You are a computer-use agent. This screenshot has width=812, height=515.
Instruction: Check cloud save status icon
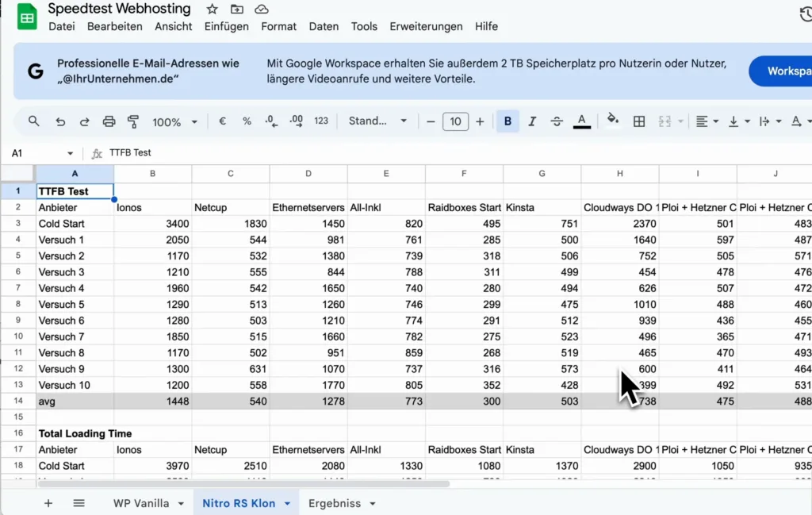[262, 10]
